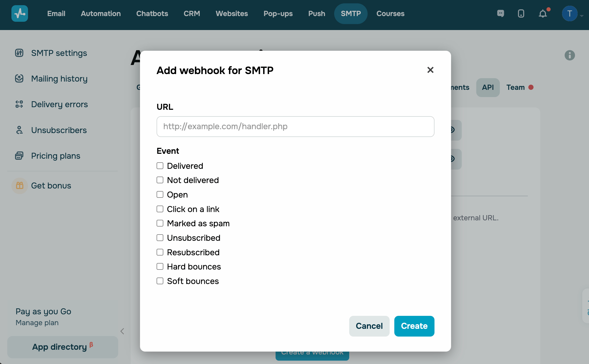Open Delivery errors in the sidebar

[x=60, y=104]
